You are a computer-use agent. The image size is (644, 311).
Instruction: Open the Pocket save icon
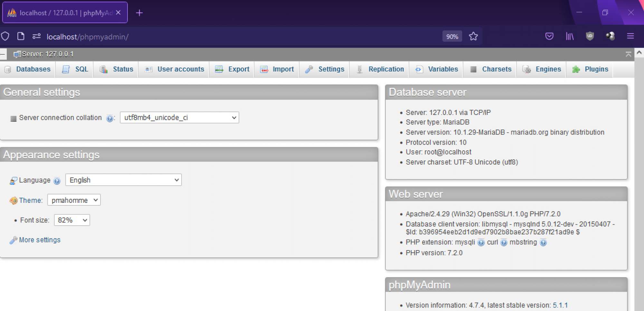point(549,36)
